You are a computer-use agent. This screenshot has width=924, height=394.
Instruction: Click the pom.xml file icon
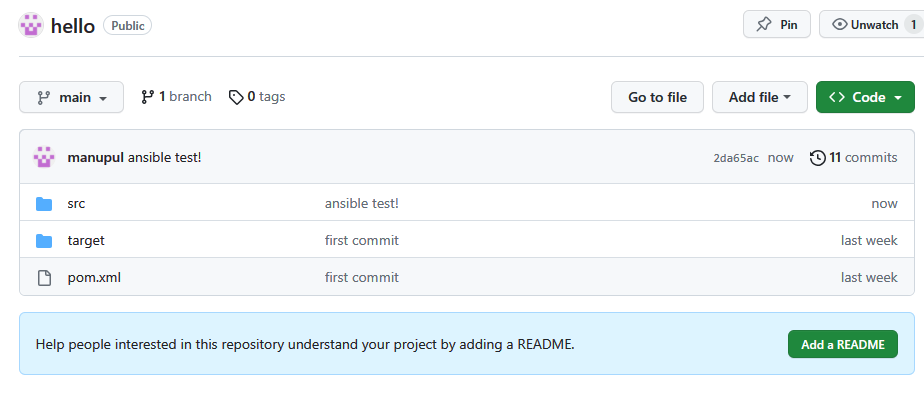pos(44,277)
